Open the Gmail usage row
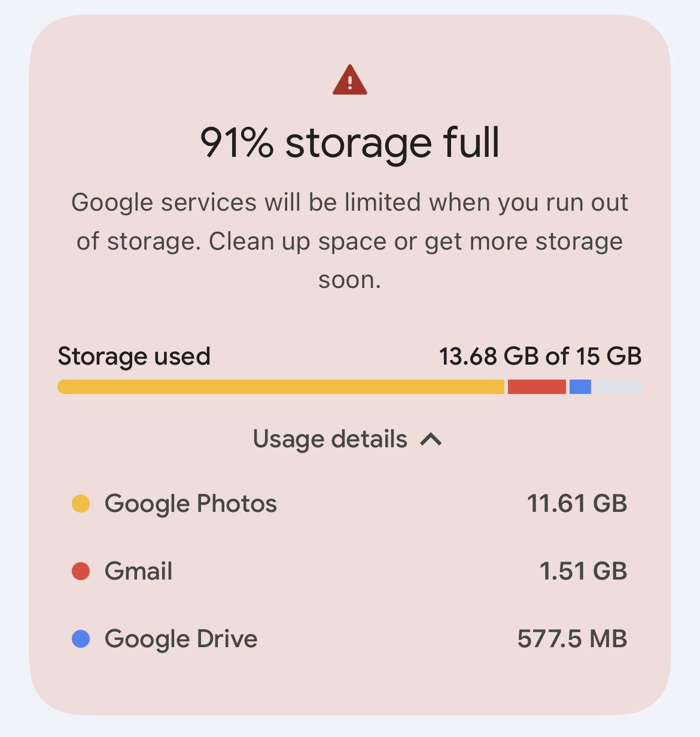This screenshot has width=700, height=737. 349,571
